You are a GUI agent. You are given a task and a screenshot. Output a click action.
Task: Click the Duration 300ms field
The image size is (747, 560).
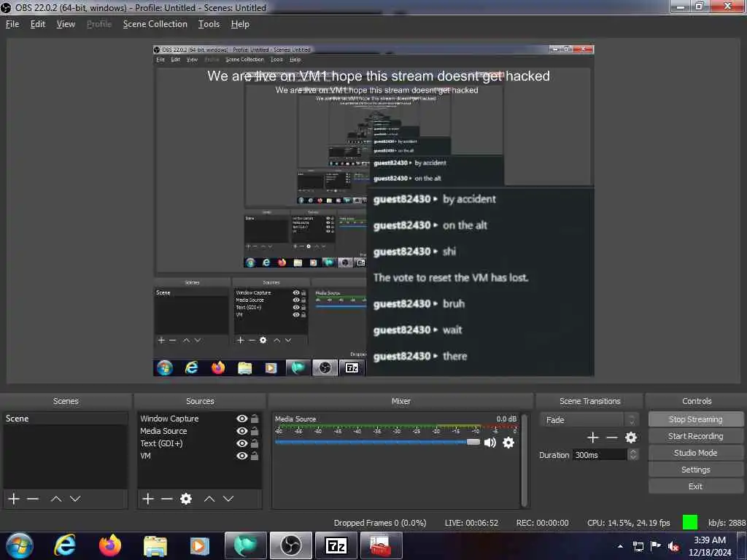click(x=600, y=455)
